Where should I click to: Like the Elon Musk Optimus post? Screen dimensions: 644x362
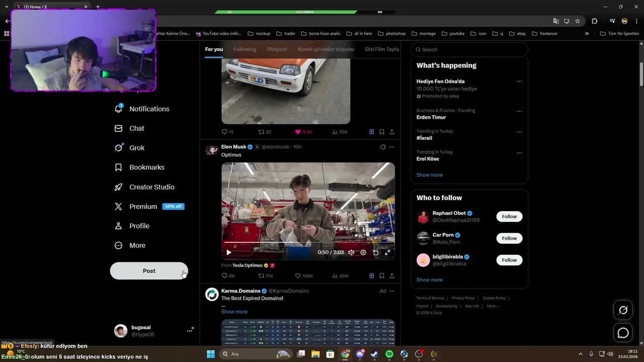click(304, 276)
